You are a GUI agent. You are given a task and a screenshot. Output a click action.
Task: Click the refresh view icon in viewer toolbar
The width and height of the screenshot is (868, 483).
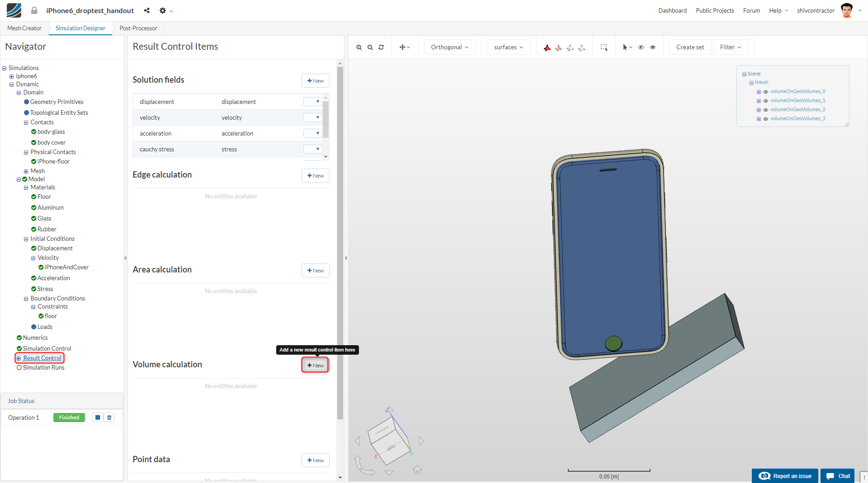(x=381, y=47)
